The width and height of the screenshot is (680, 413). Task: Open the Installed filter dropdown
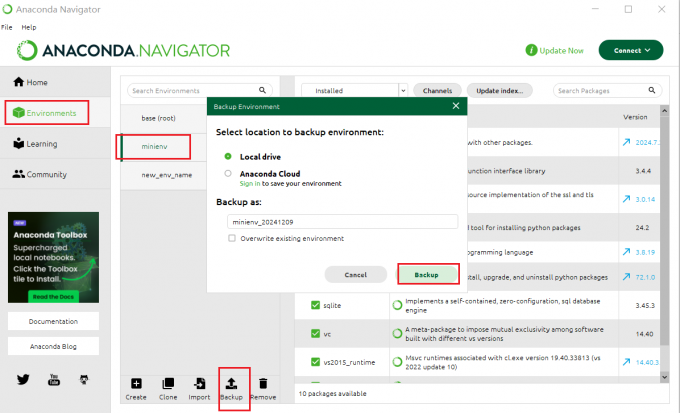(354, 90)
